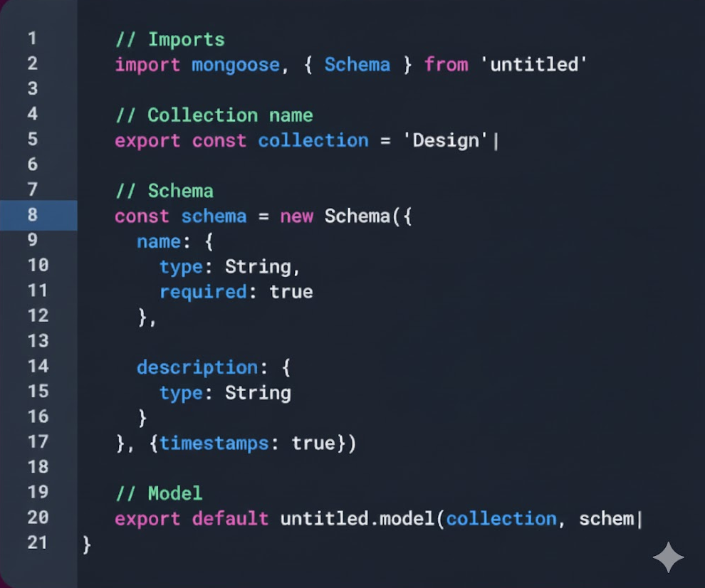Click the 'name' property key

point(159,241)
